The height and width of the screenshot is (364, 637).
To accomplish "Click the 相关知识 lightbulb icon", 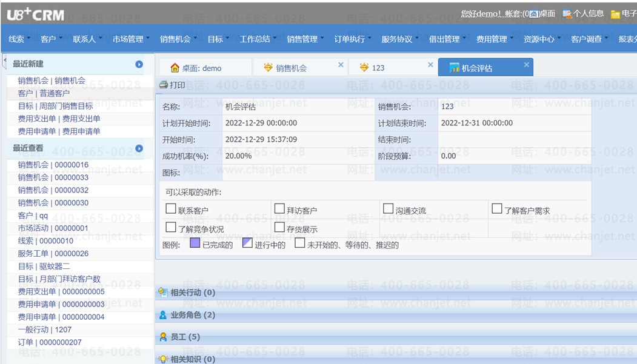I will coord(163,359).
